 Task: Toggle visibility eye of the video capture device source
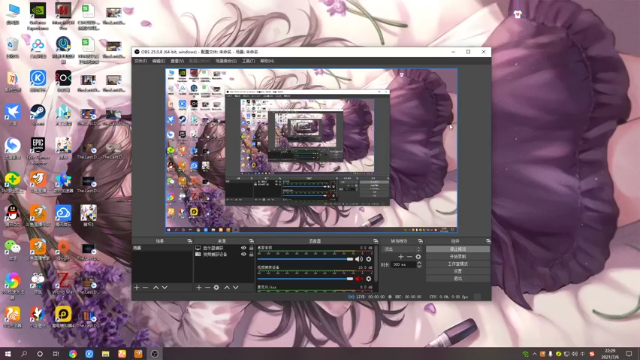244,254
